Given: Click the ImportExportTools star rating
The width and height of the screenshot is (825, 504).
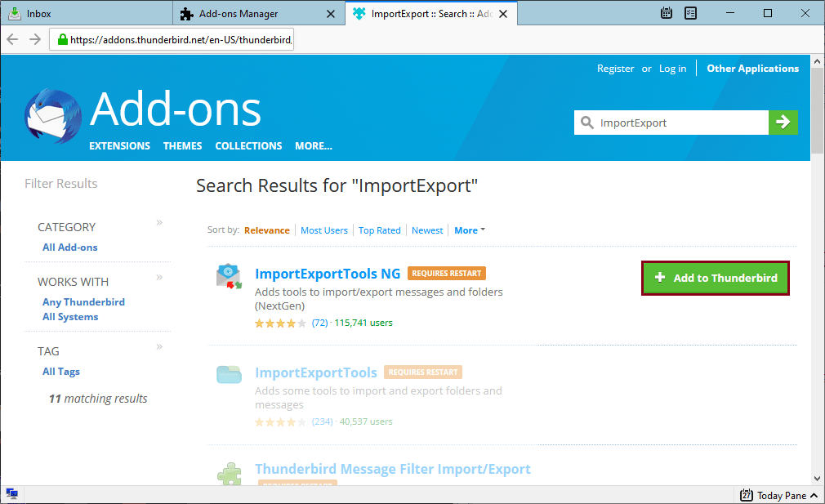Looking at the screenshot, I should tap(280, 422).
